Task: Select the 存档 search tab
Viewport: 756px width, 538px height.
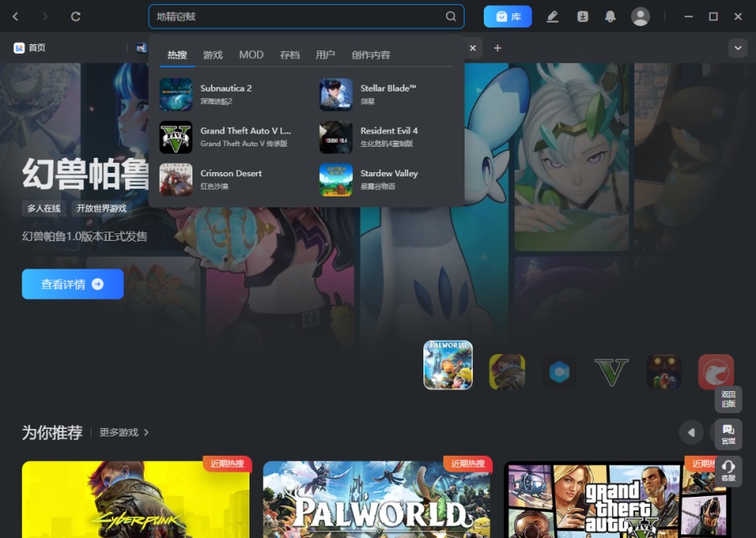Action: (290, 55)
